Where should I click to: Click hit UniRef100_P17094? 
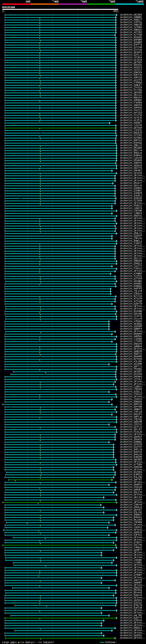[x=131, y=90]
